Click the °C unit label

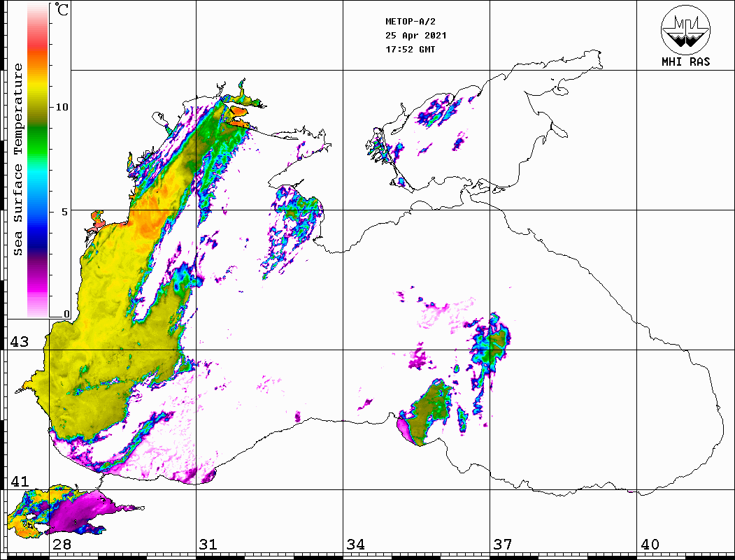pos(62,9)
